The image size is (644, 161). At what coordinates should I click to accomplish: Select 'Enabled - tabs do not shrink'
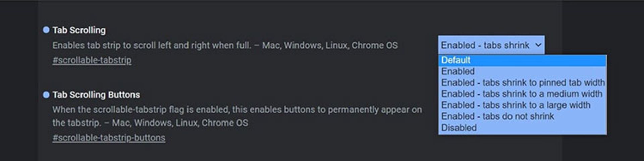pos(522,116)
